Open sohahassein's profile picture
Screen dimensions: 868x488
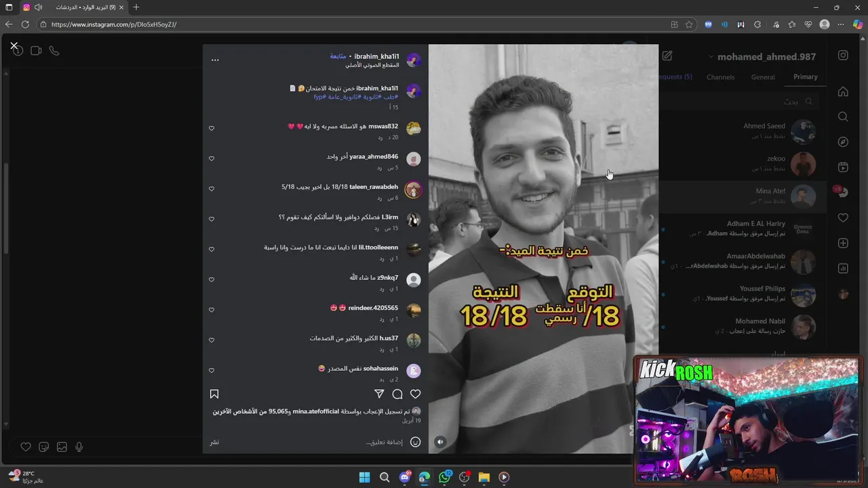[413, 371]
